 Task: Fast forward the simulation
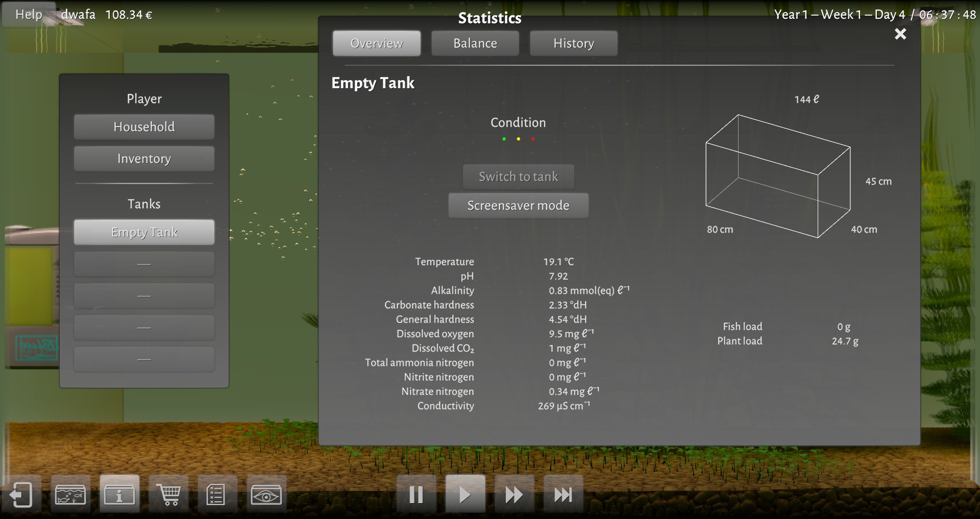tap(514, 495)
